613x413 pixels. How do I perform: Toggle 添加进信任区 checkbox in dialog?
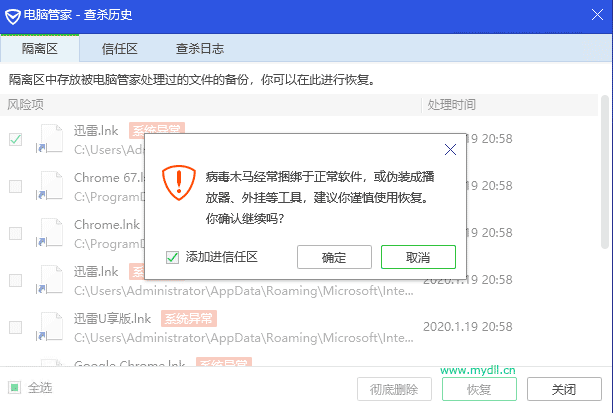(x=172, y=257)
